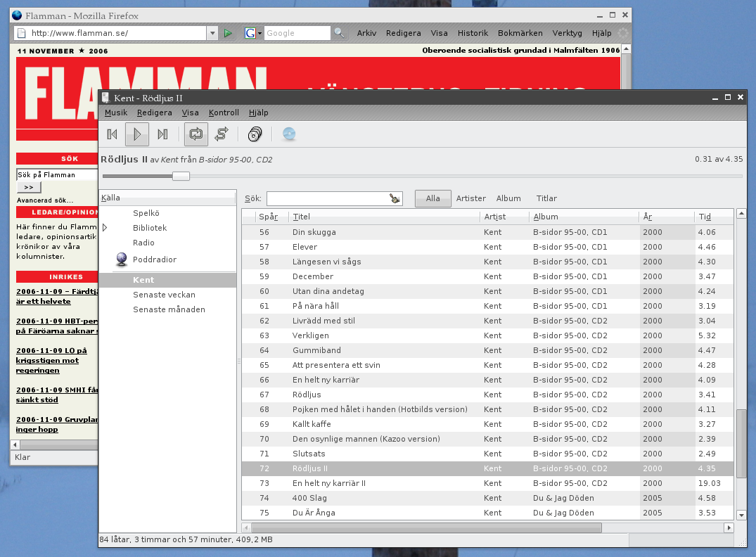Open Firefox Historik menu
Viewport: 756px width, 557px height.
coord(473,33)
